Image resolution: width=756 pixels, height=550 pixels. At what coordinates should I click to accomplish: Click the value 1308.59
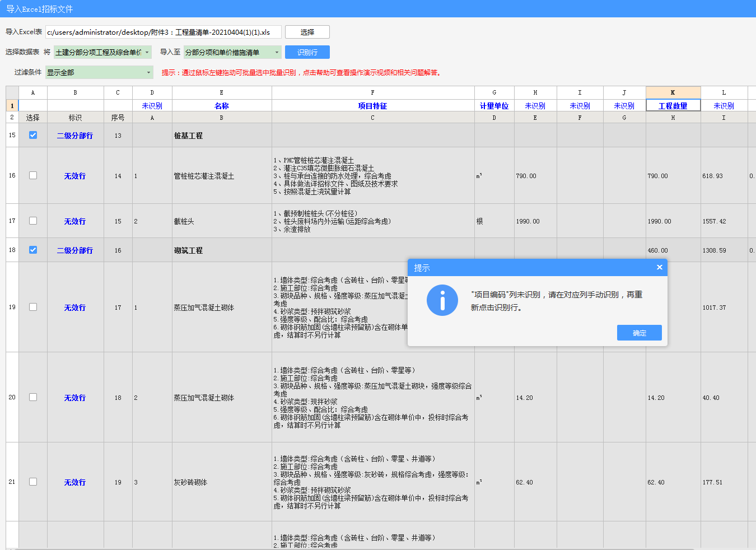(715, 250)
